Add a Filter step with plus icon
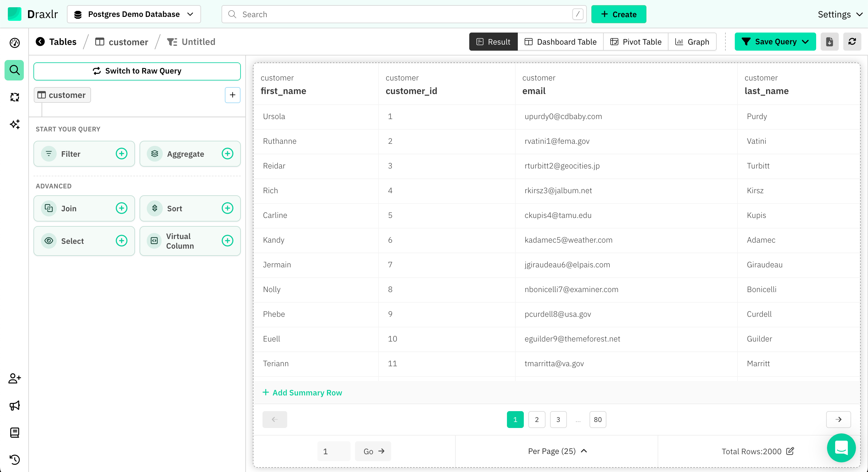 click(x=121, y=154)
